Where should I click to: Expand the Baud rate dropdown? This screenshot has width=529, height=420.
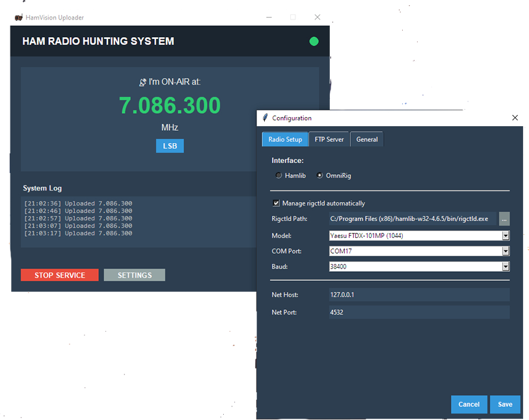pos(505,267)
